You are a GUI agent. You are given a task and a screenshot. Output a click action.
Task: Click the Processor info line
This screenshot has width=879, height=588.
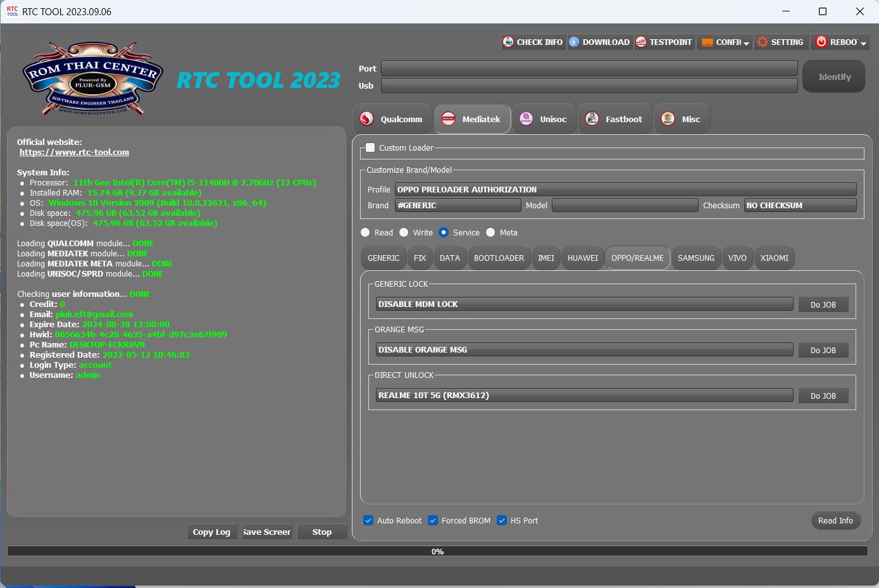tap(173, 182)
